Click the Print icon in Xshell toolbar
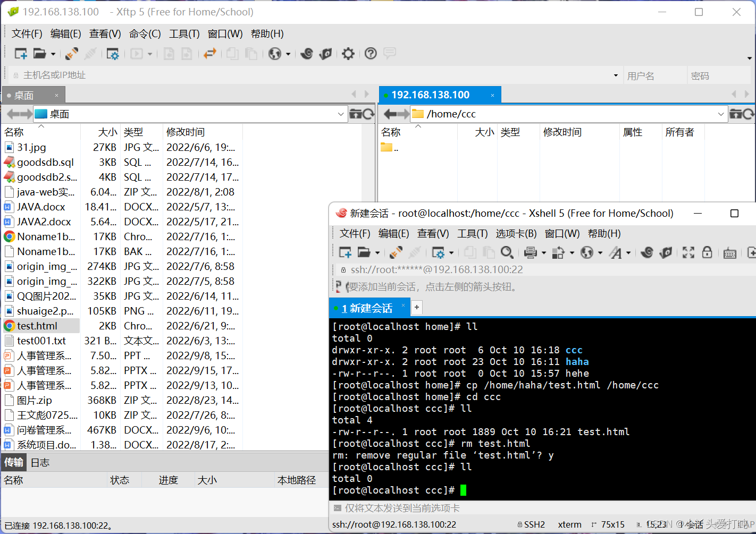 pos(531,252)
